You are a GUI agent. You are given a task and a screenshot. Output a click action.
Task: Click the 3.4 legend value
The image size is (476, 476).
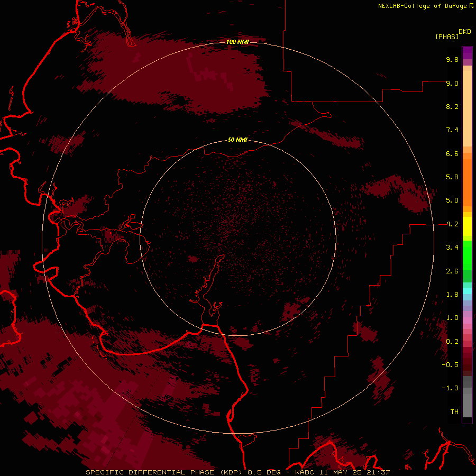452,248
